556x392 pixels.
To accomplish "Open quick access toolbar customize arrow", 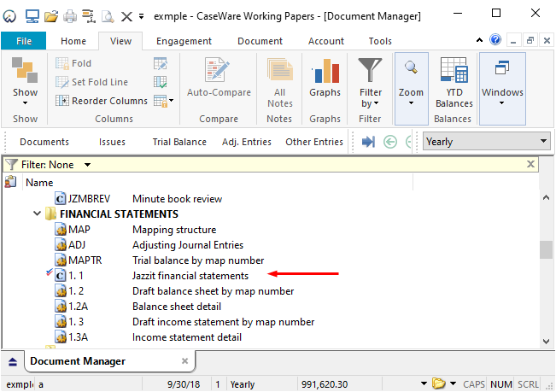I will tap(141, 16).
